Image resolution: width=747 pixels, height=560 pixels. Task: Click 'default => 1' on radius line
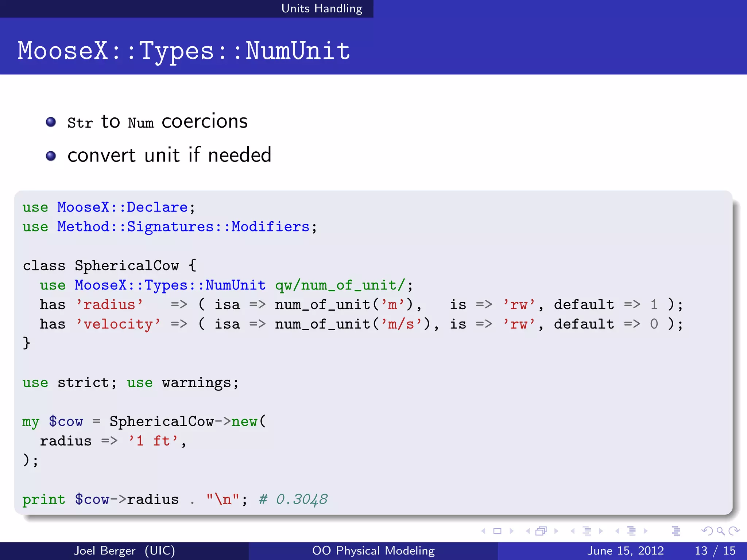point(606,305)
